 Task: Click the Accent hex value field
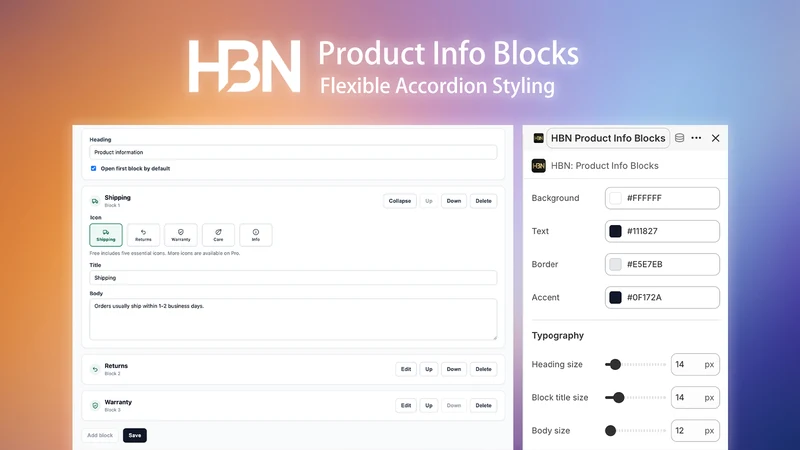662,297
